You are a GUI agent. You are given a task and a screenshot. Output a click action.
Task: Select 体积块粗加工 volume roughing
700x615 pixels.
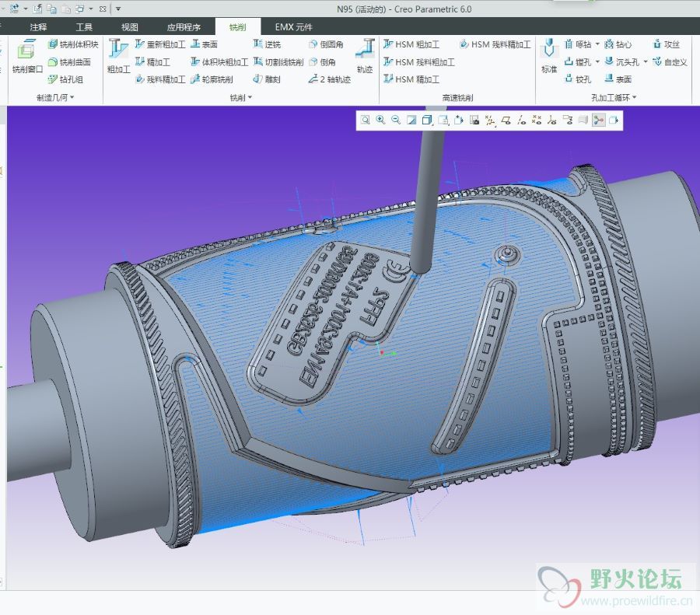click(x=219, y=61)
